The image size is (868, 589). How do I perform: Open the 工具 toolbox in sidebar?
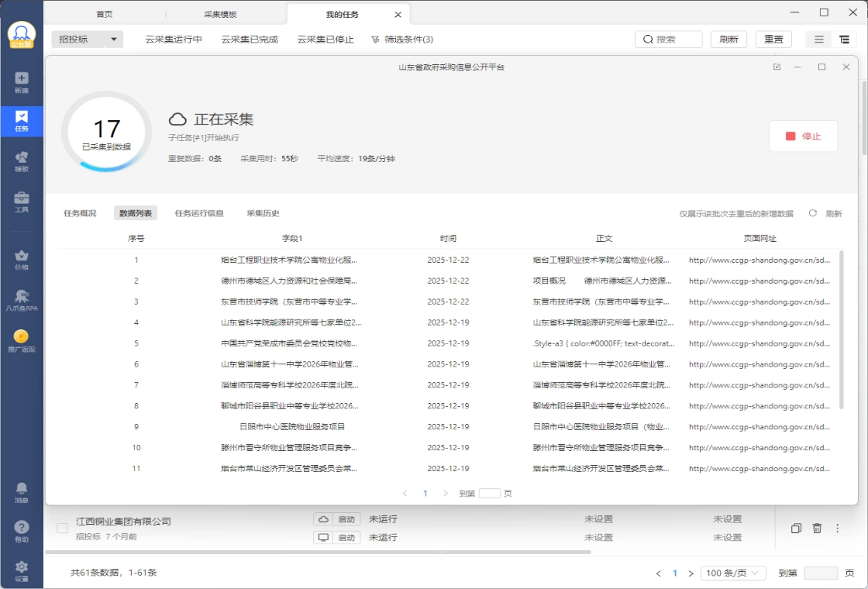tap(22, 202)
